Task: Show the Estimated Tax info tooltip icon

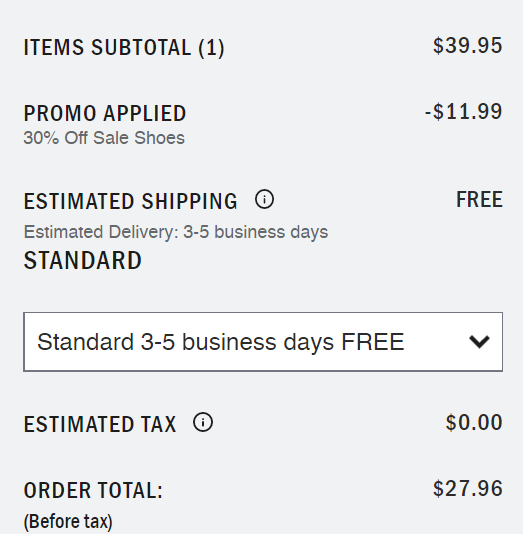Action: [x=203, y=423]
